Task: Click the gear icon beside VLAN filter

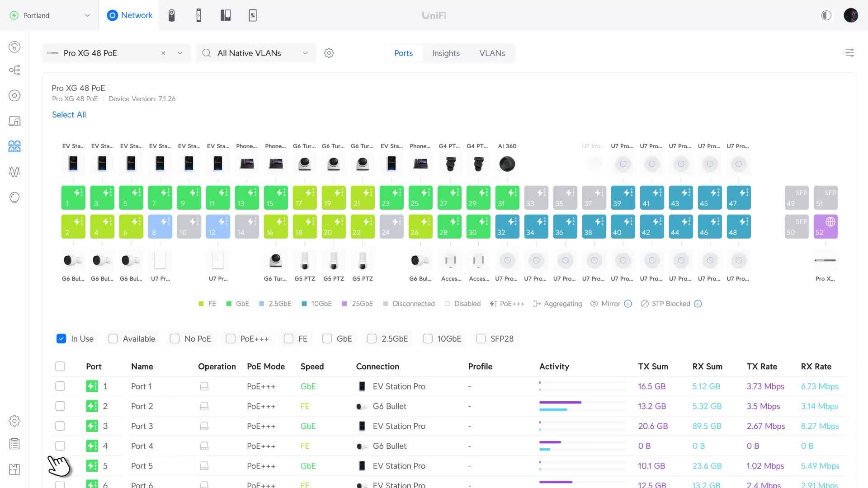Action: pos(329,53)
